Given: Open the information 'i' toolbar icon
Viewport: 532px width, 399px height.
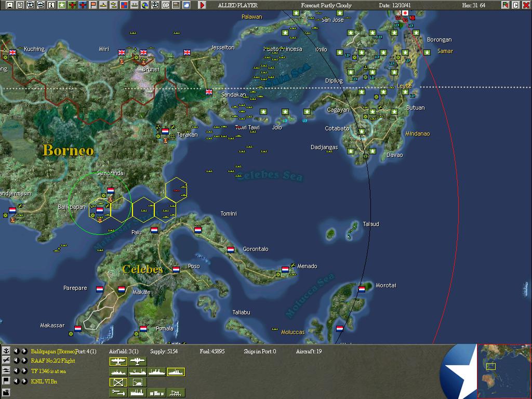Looking at the screenshot, I should tap(51, 5).
